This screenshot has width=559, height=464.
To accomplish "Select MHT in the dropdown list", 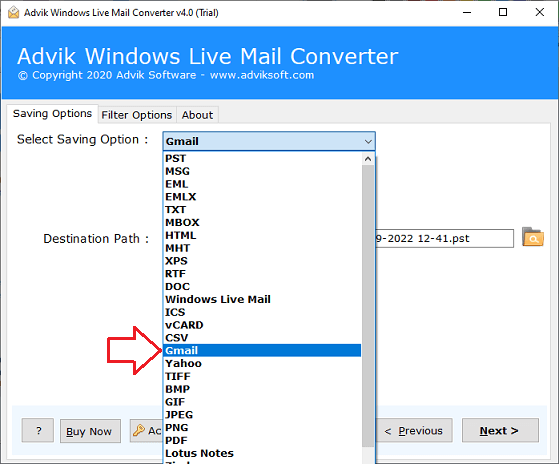I will pos(262,248).
